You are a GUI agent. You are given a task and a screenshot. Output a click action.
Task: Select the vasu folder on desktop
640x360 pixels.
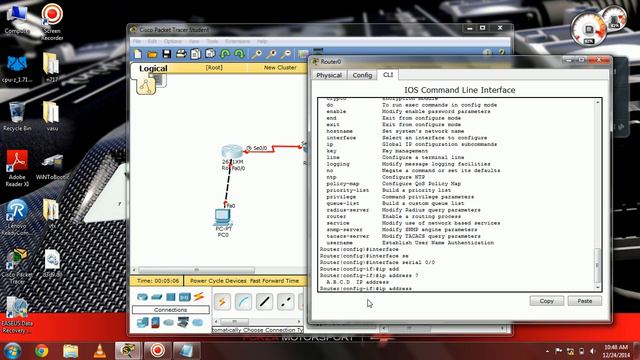tap(52, 116)
